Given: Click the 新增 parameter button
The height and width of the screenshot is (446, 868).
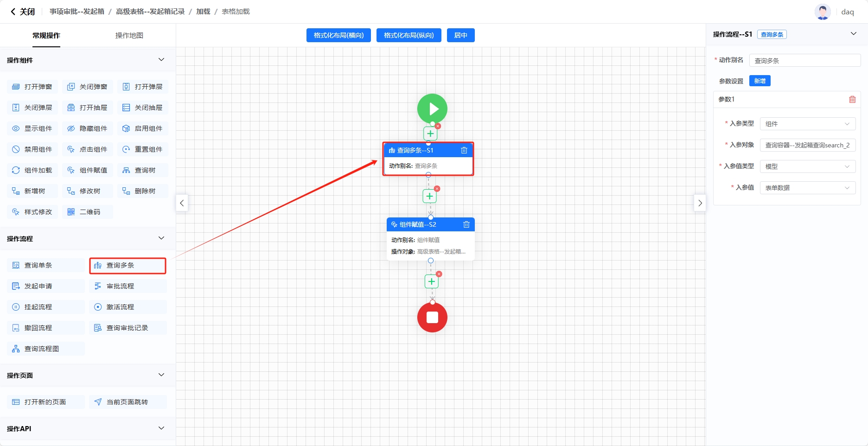Looking at the screenshot, I should click(759, 81).
